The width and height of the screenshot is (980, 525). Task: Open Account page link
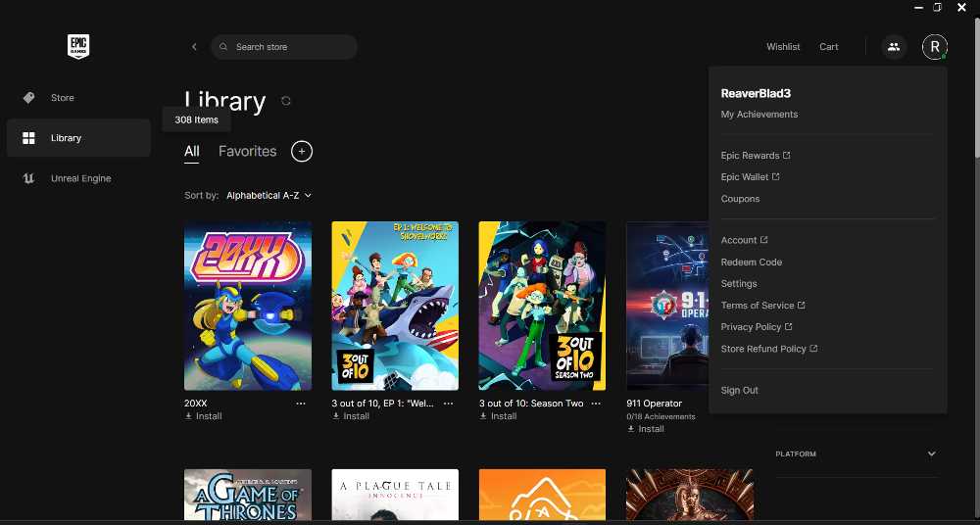(x=744, y=241)
